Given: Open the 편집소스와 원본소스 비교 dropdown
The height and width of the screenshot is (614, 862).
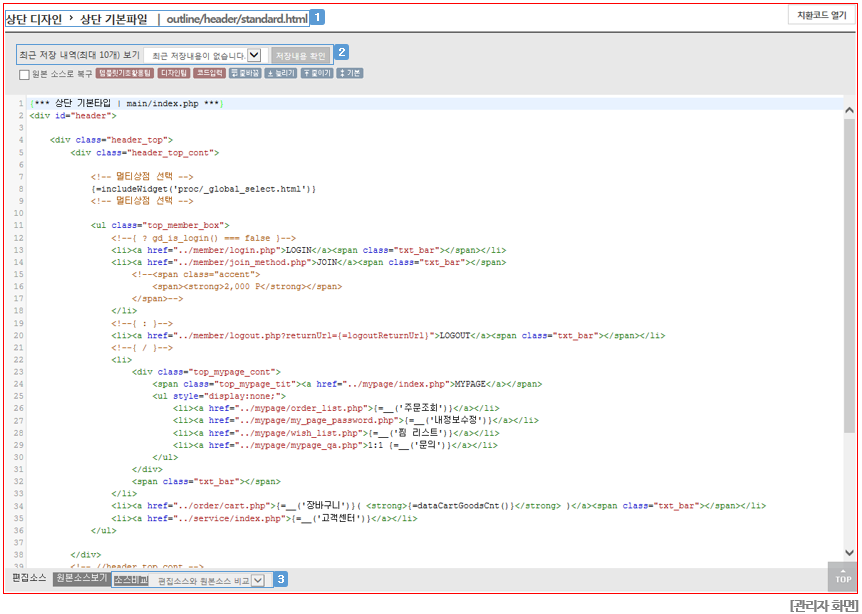Looking at the screenshot, I should point(211,580).
